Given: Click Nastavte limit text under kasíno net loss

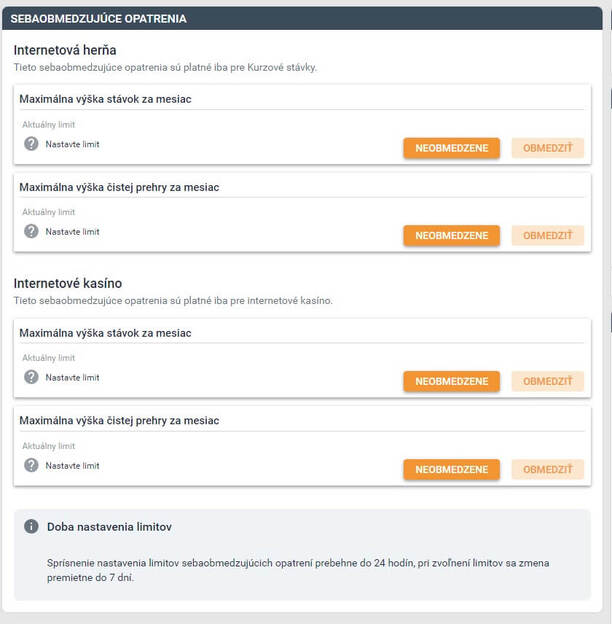Looking at the screenshot, I should coord(72,466).
